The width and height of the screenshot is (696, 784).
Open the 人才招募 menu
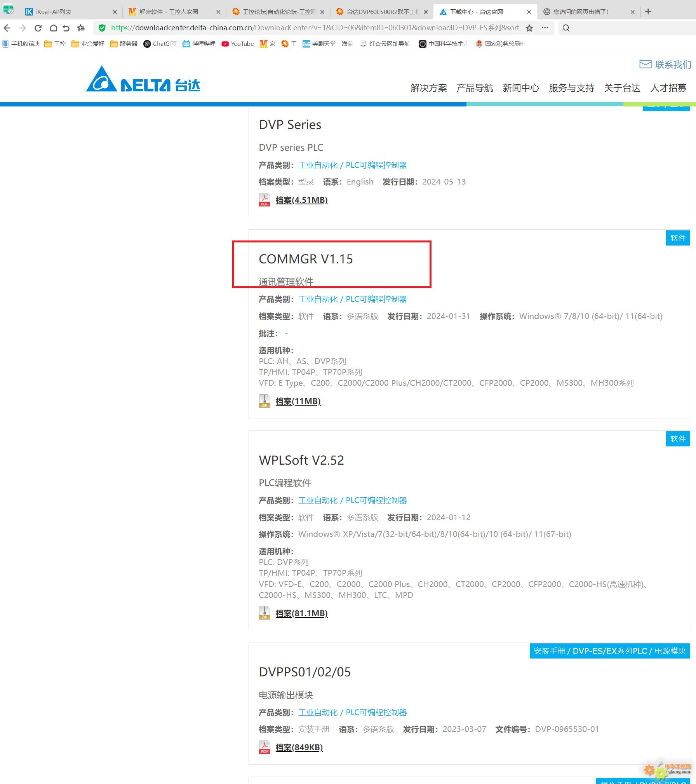click(x=668, y=88)
